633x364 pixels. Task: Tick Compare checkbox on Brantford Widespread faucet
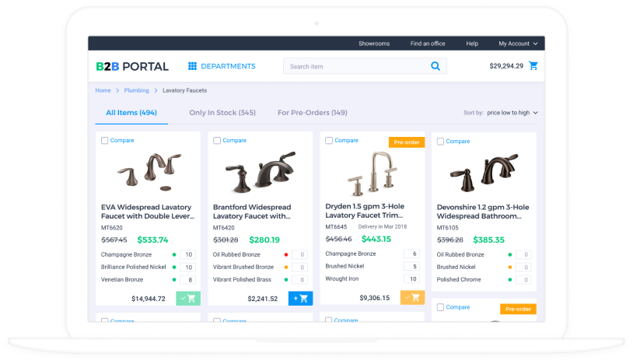pos(217,141)
